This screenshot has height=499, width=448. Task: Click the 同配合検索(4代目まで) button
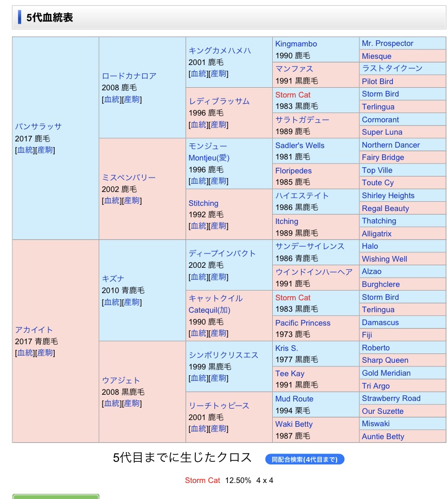pos(304,459)
